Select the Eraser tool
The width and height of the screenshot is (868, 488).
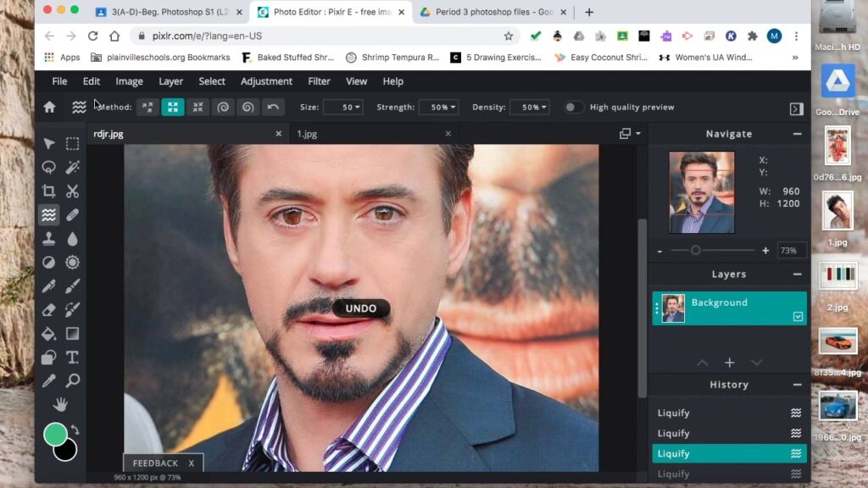tap(49, 310)
